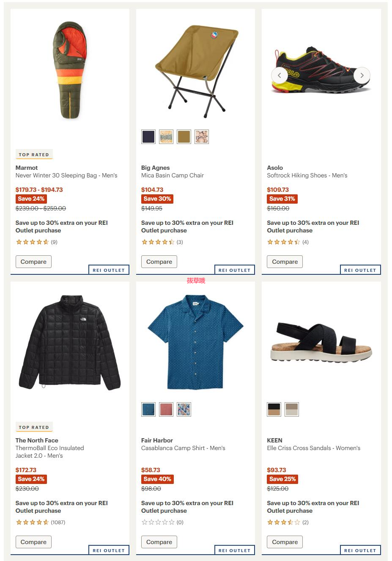392x561 pixels.
Task: Open Never Winter 30 Sleeping Bag product link
Action: 66,175
